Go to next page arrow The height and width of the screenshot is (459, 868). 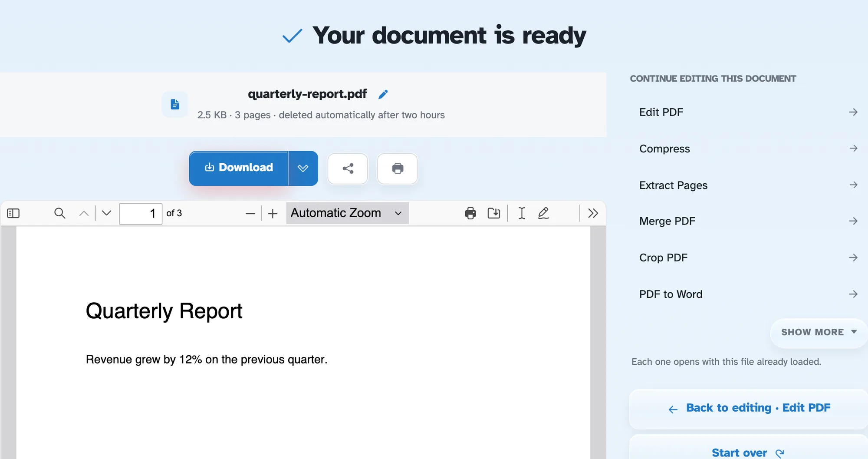point(106,213)
